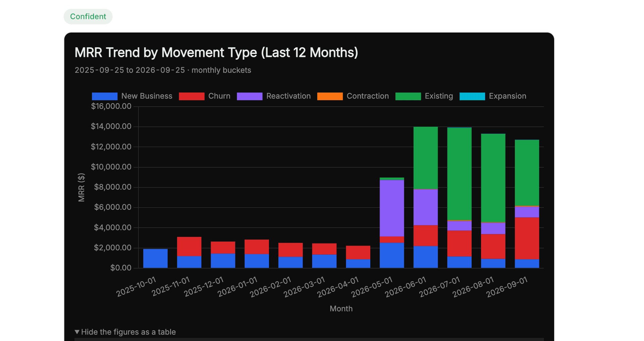Click the Existing legend label
Viewport: 644px width, 341px height.
tap(439, 96)
